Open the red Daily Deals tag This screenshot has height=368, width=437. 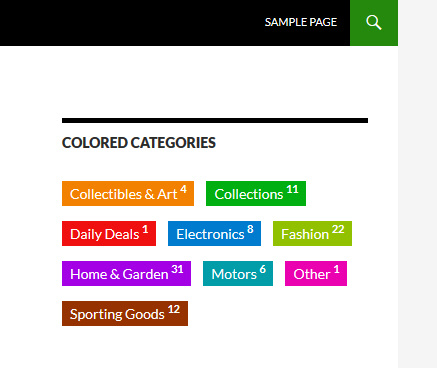click(x=109, y=234)
